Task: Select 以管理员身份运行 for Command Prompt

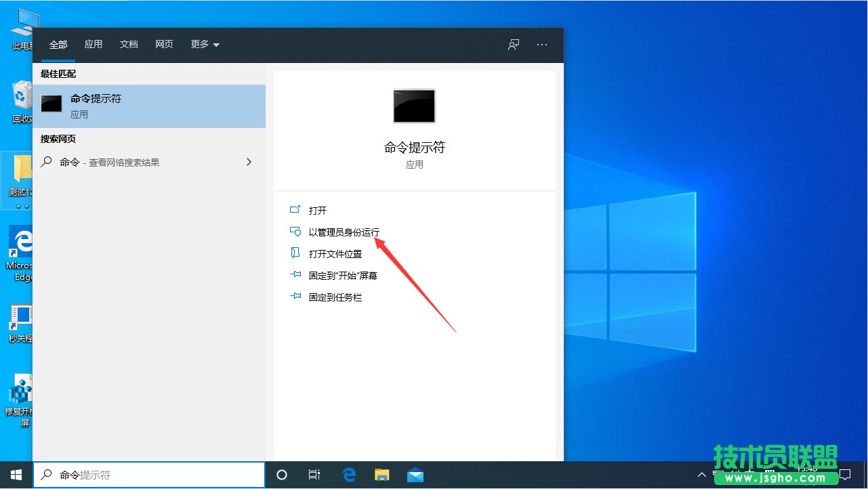Action: (x=342, y=232)
